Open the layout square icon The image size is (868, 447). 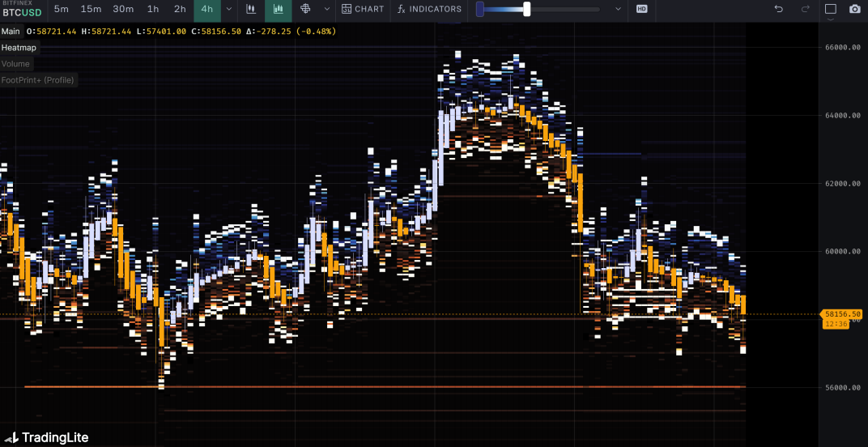click(831, 9)
